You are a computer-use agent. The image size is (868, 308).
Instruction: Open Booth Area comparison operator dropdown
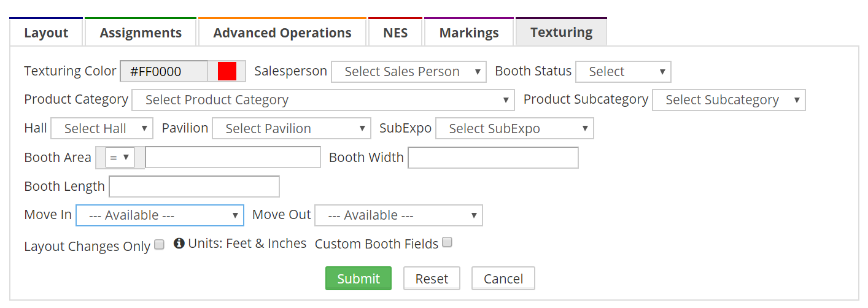(120, 158)
